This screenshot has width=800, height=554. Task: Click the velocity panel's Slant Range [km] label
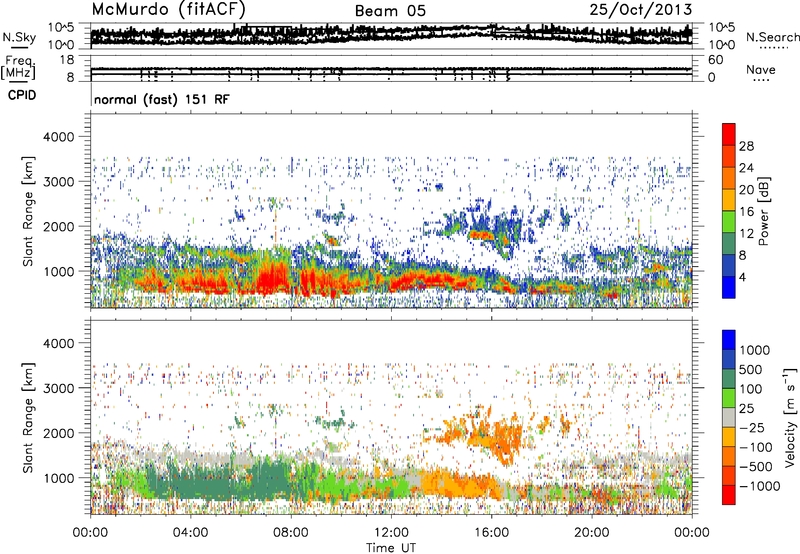point(28,417)
